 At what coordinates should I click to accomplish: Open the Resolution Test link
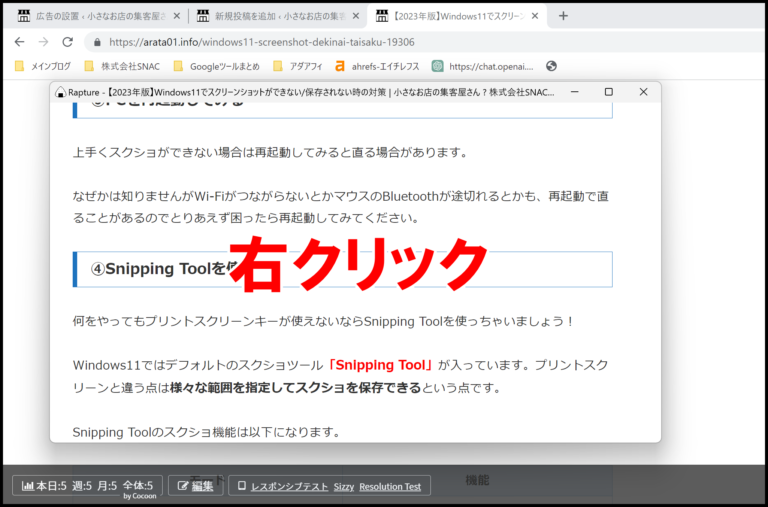[x=390, y=487]
